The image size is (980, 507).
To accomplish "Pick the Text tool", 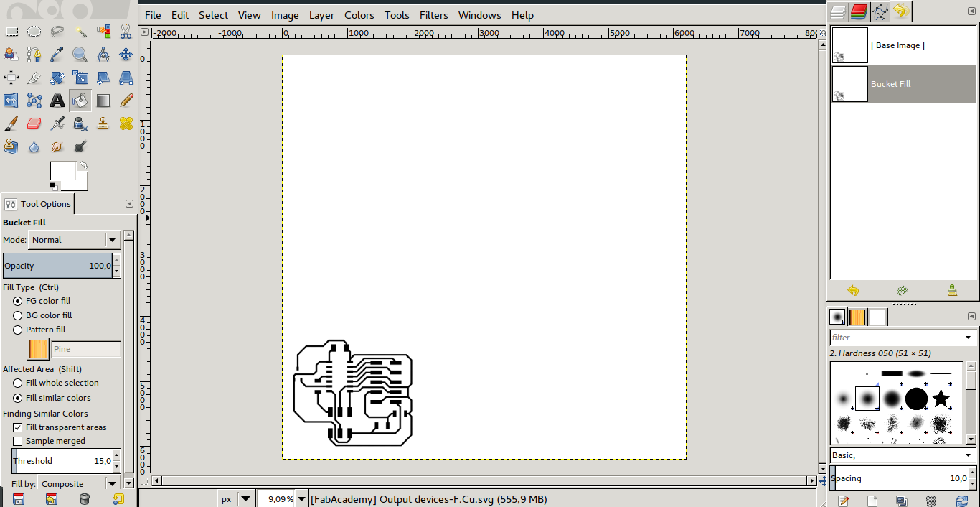I will click(57, 101).
